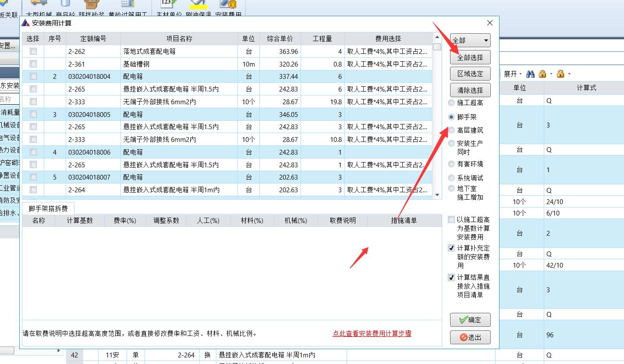Open dropdown arrow beside open padlock

pyautogui.click(x=569, y=74)
